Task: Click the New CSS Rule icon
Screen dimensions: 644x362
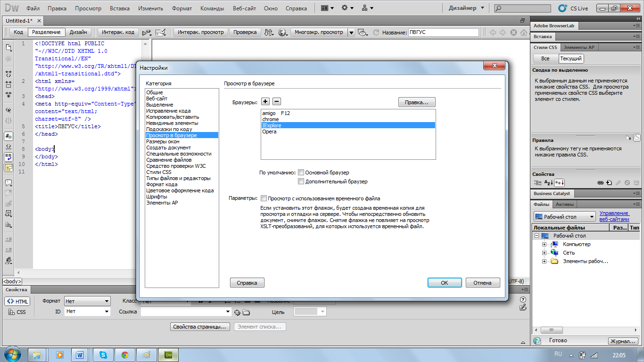Action: 609,182
